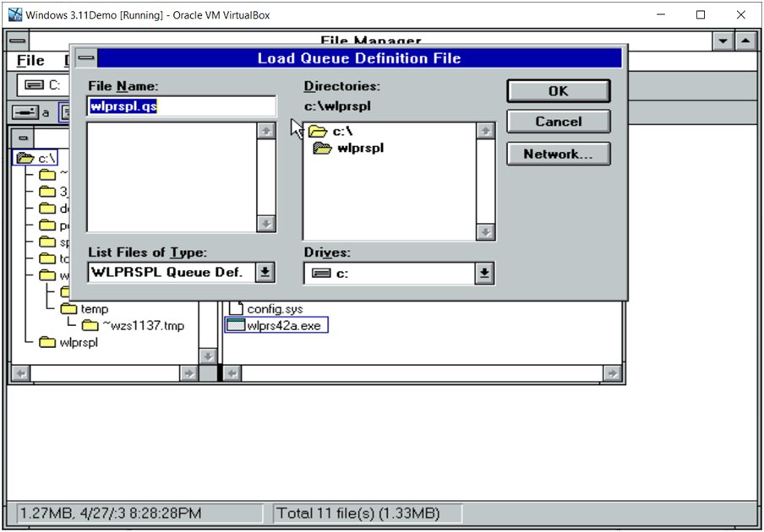This screenshot has height=532, width=764.
Task: Click the config.sys document icon
Action: [236, 308]
